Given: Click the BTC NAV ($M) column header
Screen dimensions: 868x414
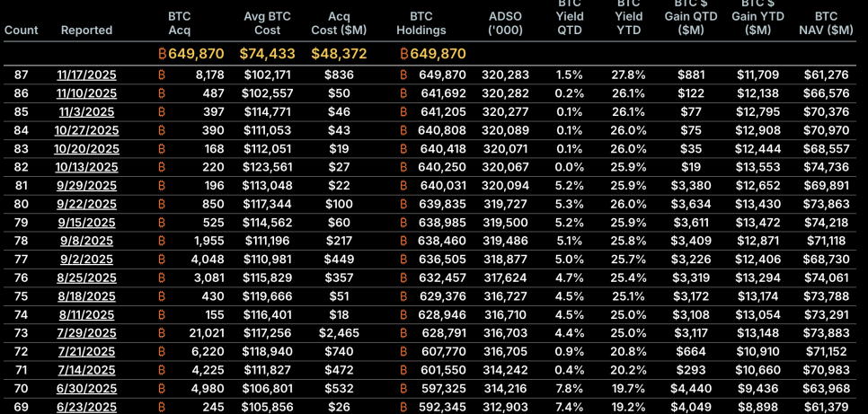Looking at the screenshot, I should coord(826,23).
